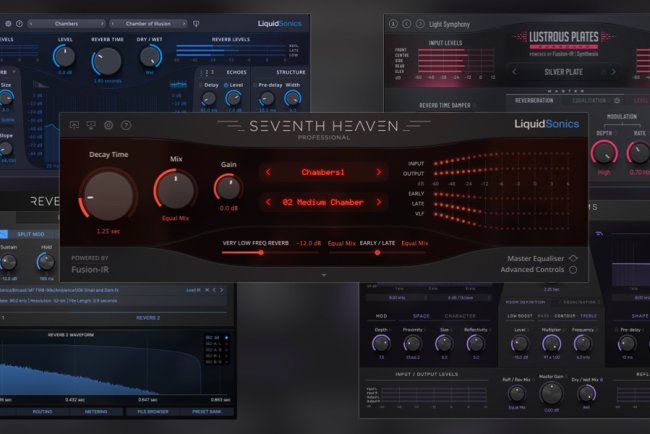The width and height of the screenshot is (650, 434).
Task: Open the METERING tab at bottom
Action: click(96, 412)
